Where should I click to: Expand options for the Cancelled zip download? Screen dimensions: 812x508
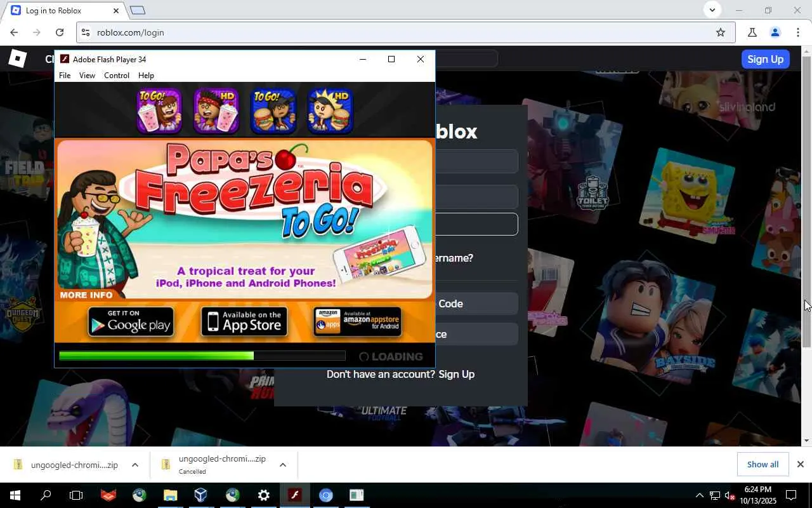[x=282, y=465]
